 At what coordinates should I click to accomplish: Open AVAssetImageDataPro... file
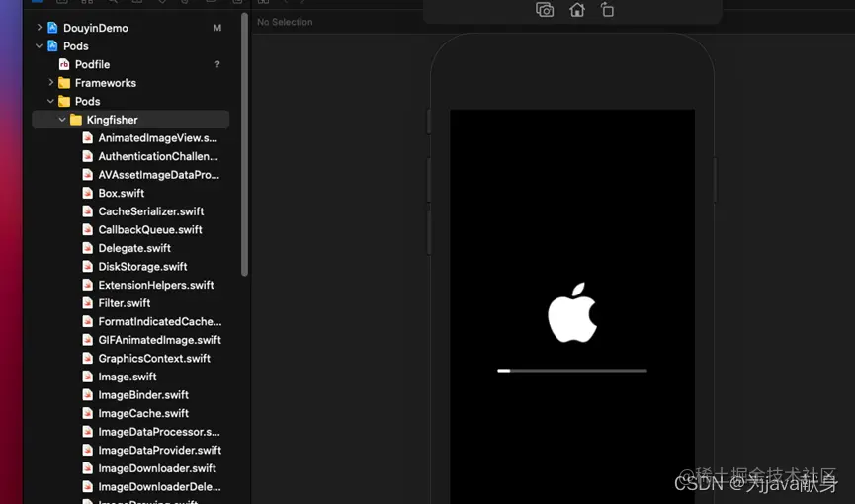159,175
